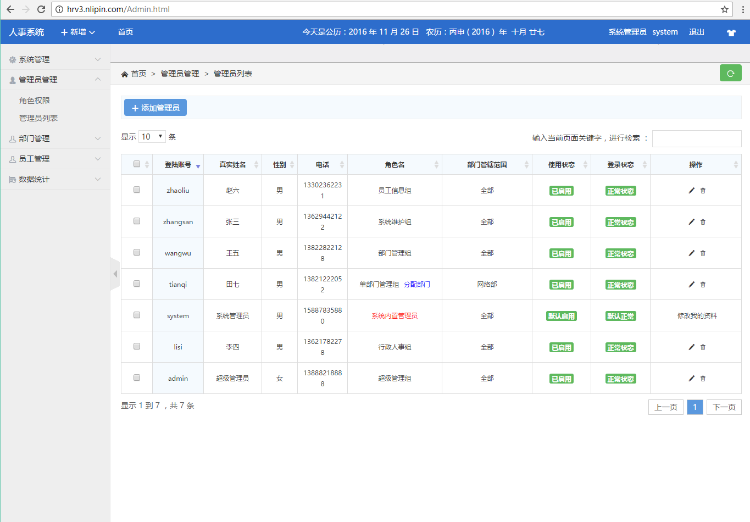Check the system row checkbox
The width and height of the screenshot is (750, 522).
pyautogui.click(x=136, y=315)
